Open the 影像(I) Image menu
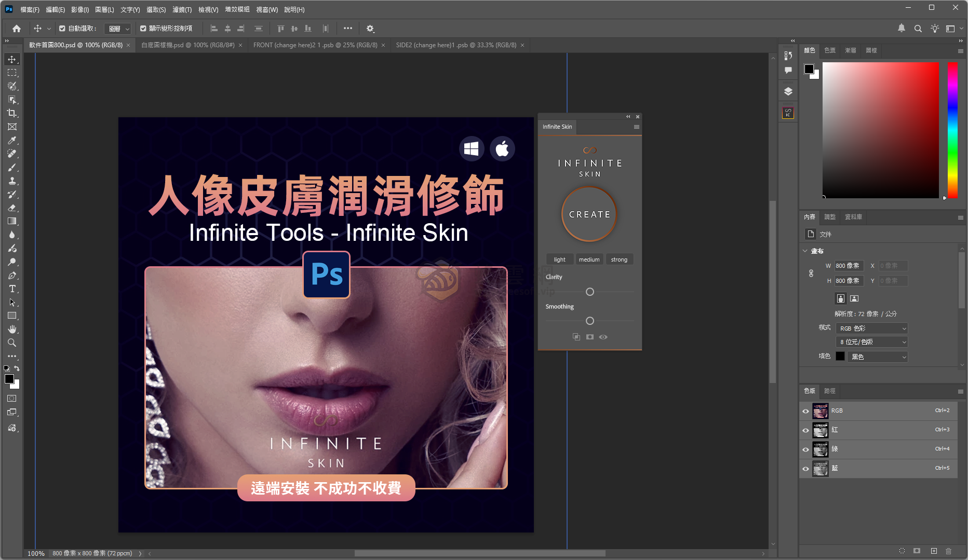The height and width of the screenshot is (560, 968). [80, 9]
